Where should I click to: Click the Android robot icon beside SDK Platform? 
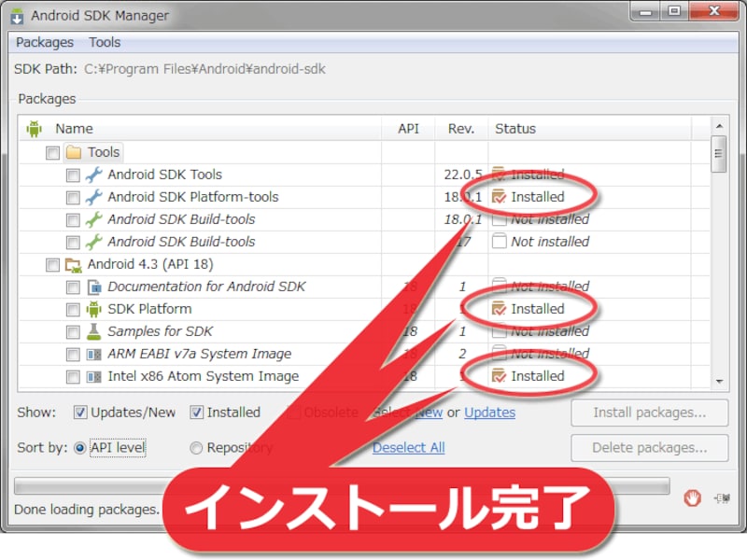[x=93, y=309]
